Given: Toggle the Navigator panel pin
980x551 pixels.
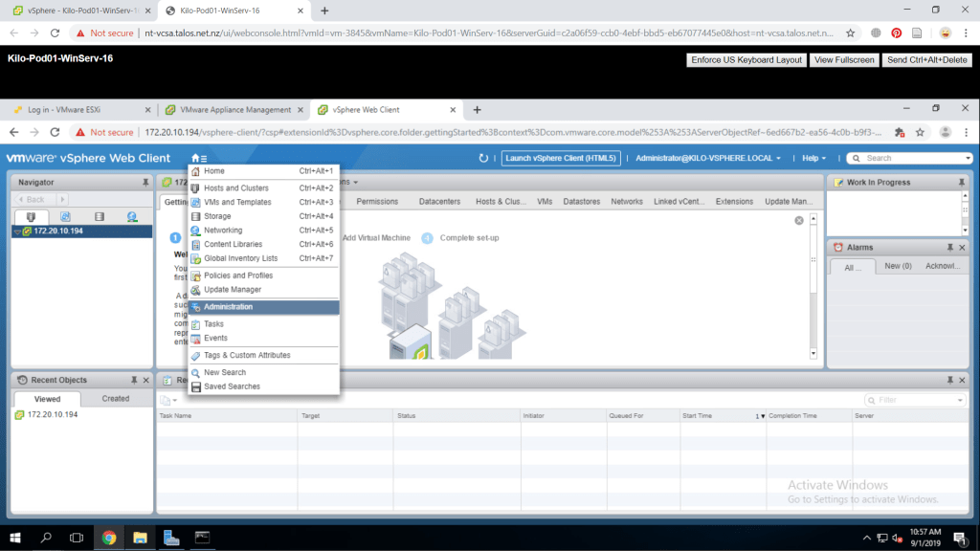Looking at the screenshot, I should 145,182.
